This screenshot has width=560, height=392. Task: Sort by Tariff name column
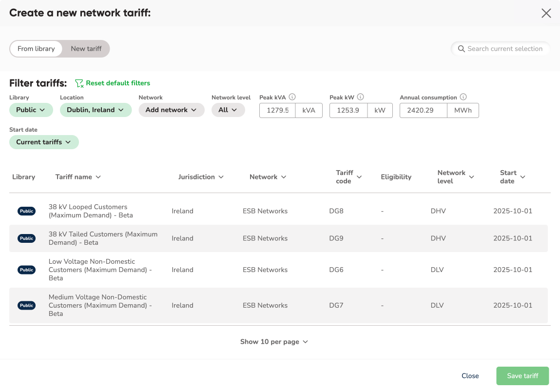(x=78, y=177)
